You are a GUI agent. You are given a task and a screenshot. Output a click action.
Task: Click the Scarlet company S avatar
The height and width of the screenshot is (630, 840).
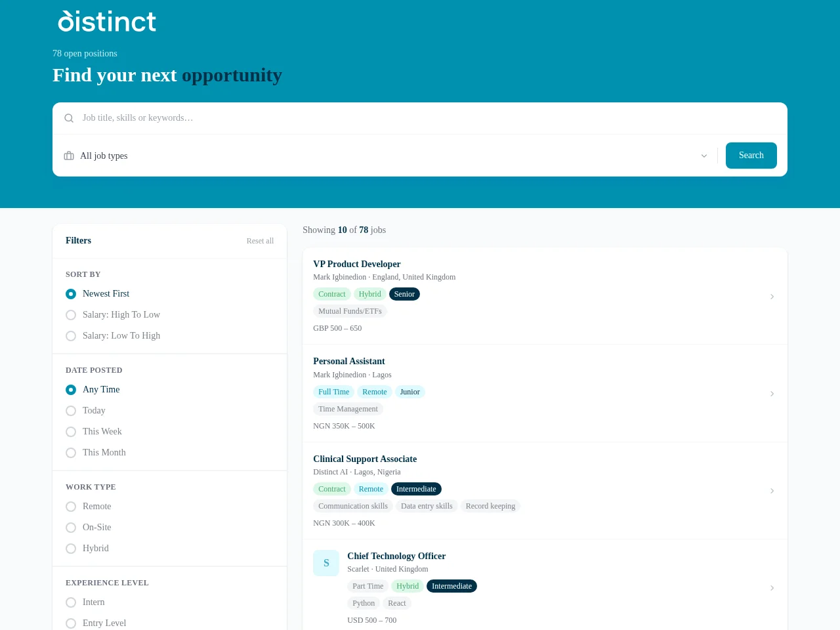click(326, 563)
